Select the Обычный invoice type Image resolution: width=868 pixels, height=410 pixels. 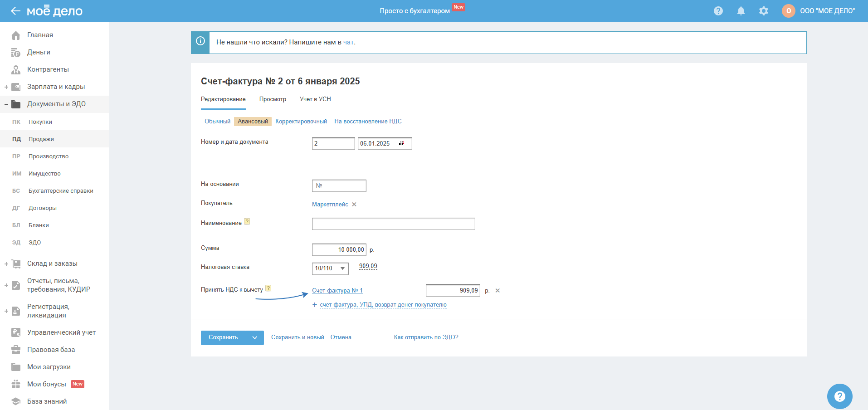[x=217, y=122]
